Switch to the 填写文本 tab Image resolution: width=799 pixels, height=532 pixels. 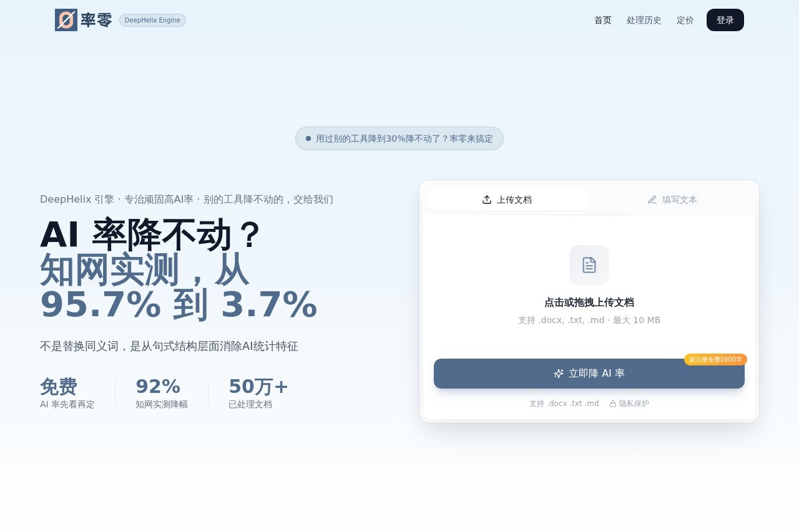[672, 200]
